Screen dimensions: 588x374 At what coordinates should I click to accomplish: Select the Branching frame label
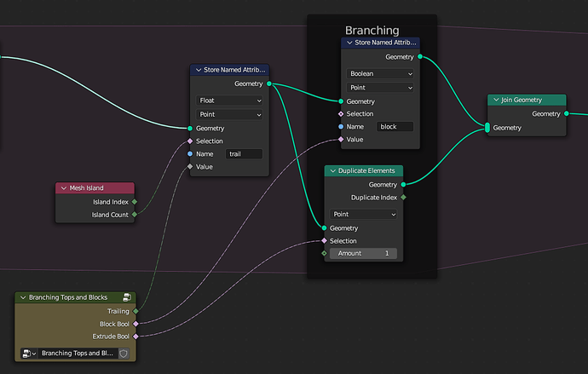click(372, 31)
